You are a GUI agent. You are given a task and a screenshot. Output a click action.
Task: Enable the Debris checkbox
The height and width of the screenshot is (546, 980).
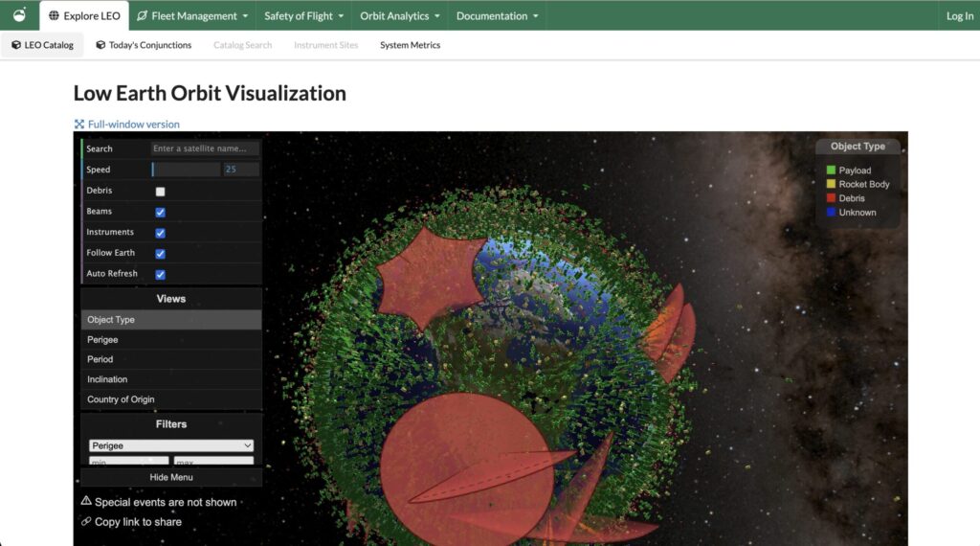point(160,192)
